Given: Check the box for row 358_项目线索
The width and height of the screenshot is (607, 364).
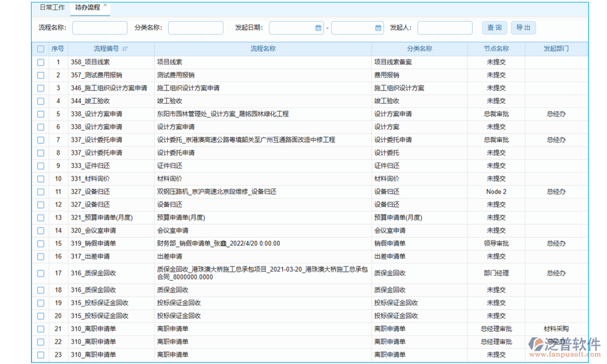Looking at the screenshot, I should point(41,62).
